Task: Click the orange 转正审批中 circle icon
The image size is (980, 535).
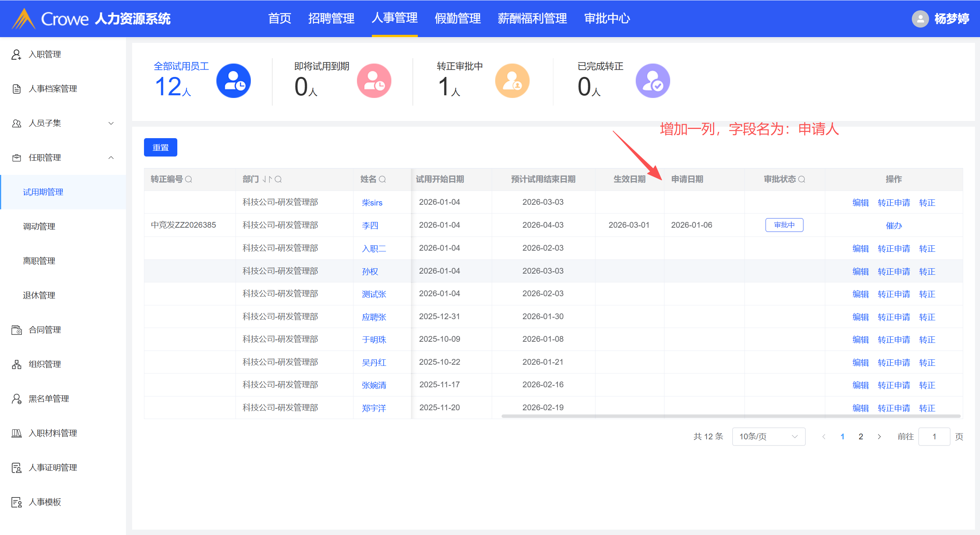Action: click(x=512, y=81)
